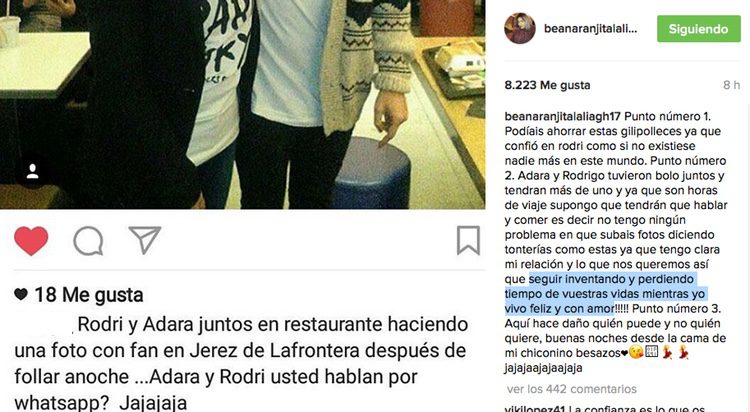Click the small heart beside 18 Me gusta
This screenshot has height=412, width=750.
tap(21, 294)
